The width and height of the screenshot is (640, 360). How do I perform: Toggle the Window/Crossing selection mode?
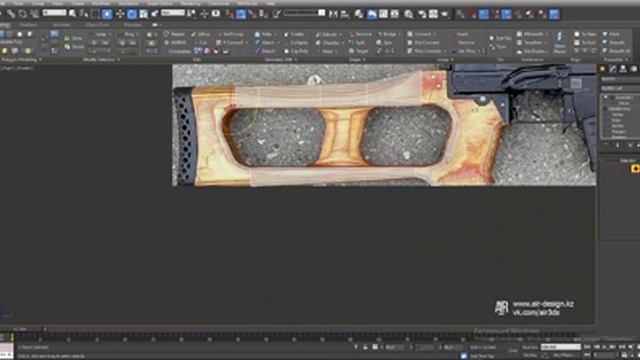[x=107, y=14]
